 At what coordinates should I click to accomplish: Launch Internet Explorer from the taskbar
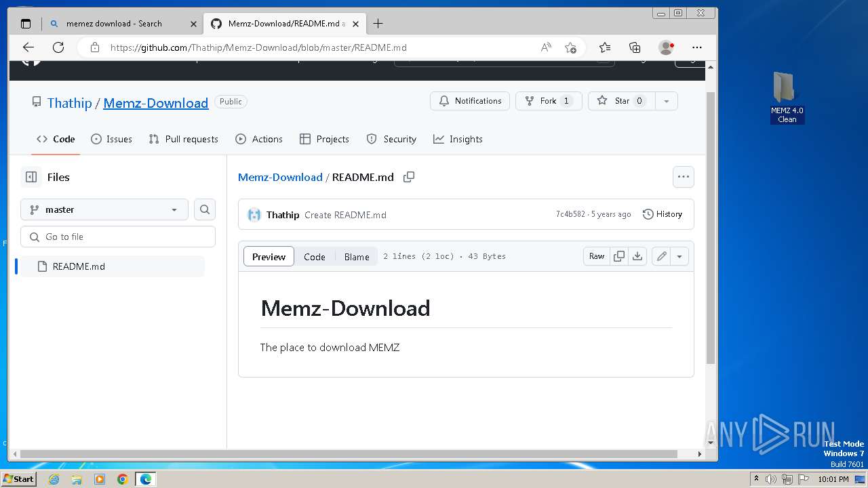point(54,479)
